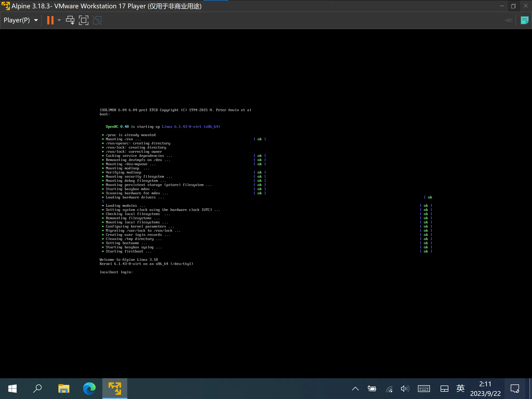Expand the Player menu dropdown arrow
The width and height of the screenshot is (532, 399).
pyautogui.click(x=36, y=20)
